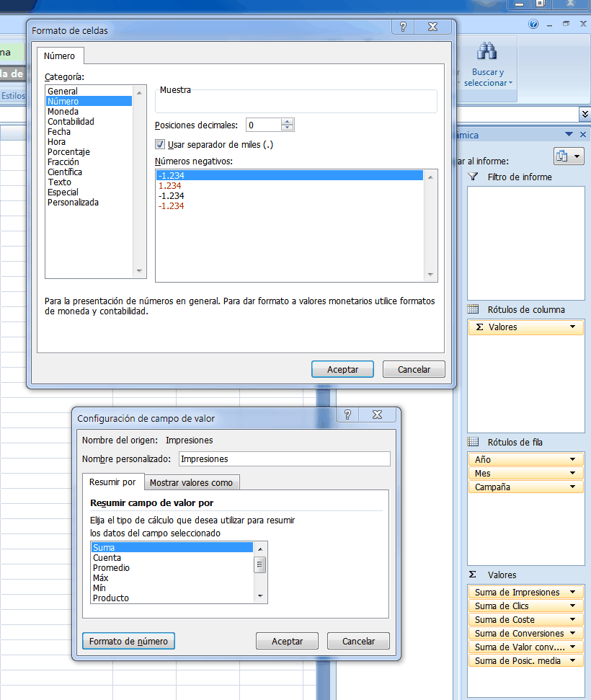Disable the Usar separador de miles checkbox

point(160,143)
